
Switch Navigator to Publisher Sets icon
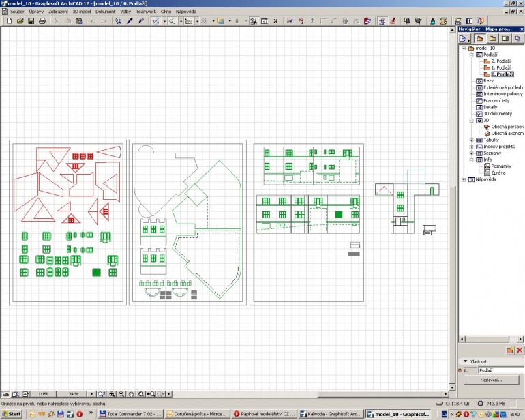pyautogui.click(x=517, y=38)
